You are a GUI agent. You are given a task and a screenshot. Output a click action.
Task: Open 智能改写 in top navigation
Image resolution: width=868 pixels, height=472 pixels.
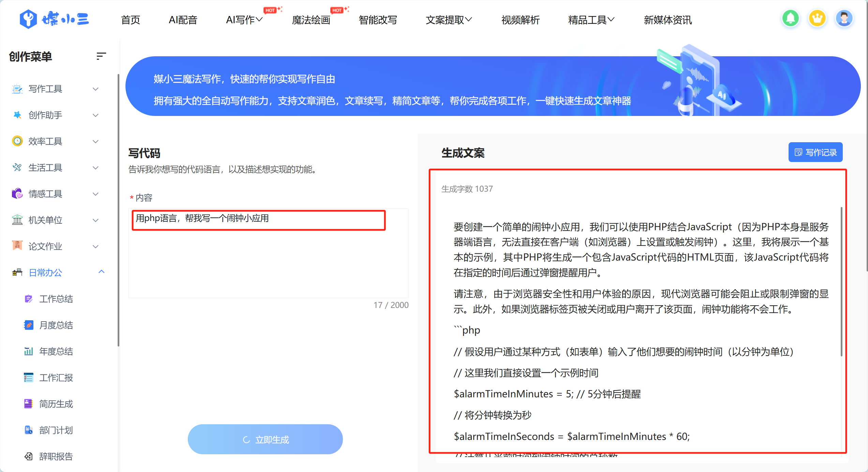378,20
